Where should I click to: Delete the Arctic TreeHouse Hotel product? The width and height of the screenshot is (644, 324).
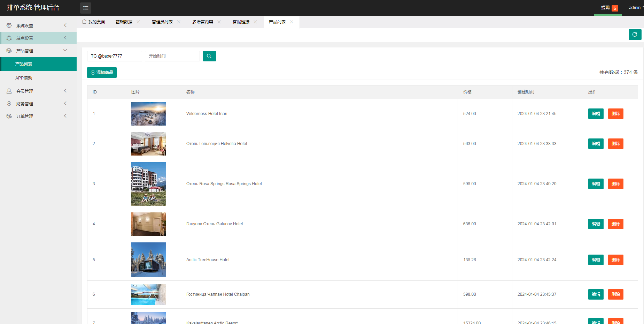point(615,260)
